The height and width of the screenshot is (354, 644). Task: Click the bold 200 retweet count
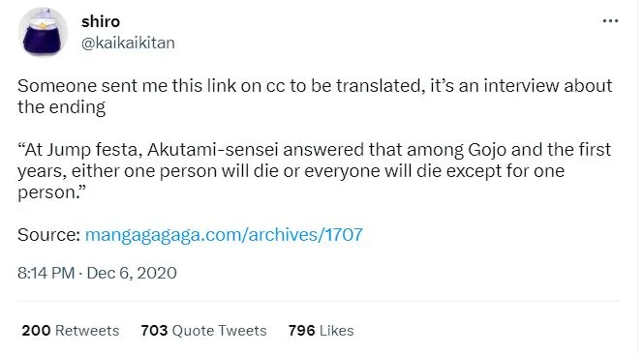36,330
